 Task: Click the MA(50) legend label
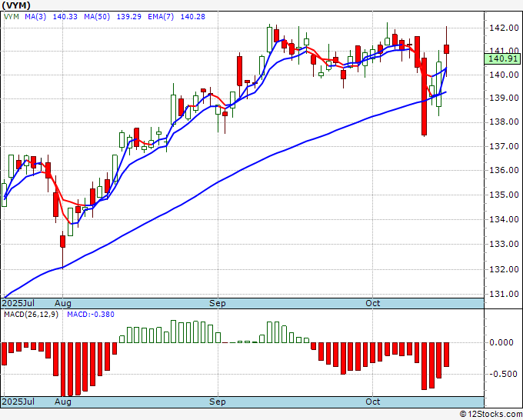coord(97,17)
